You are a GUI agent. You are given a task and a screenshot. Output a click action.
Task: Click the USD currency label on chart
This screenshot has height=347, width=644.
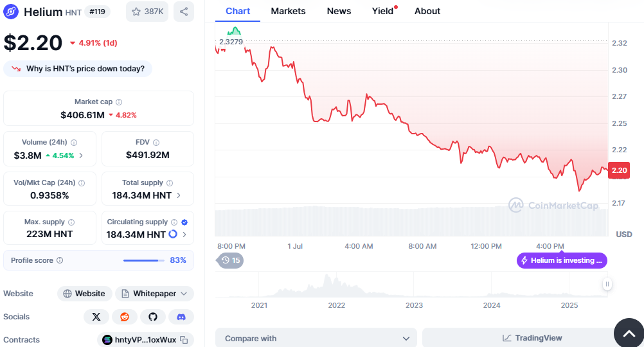(x=624, y=235)
